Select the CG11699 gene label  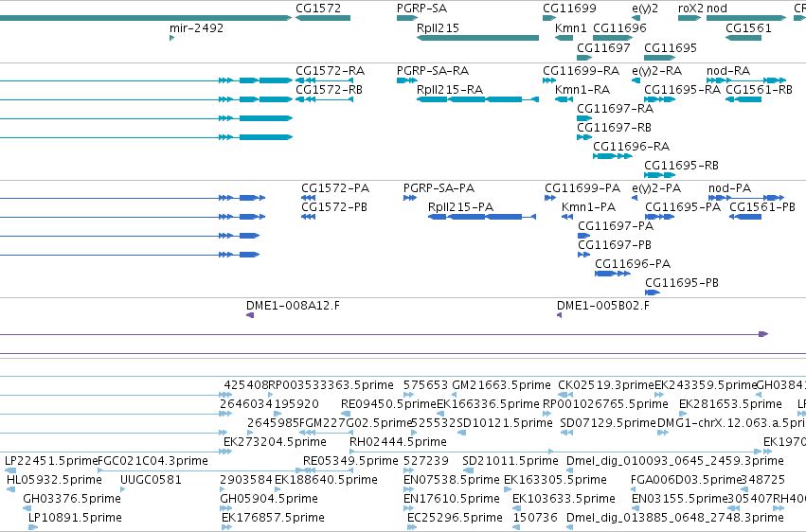click(x=569, y=9)
